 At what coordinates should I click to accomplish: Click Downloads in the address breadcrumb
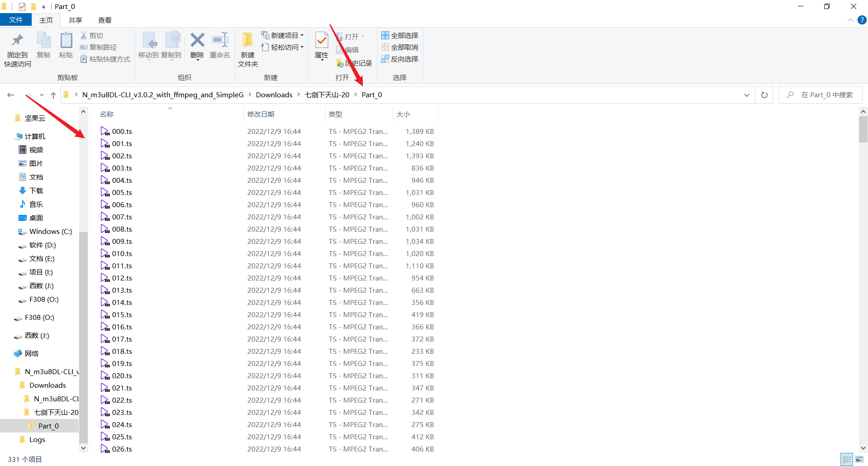coord(274,95)
